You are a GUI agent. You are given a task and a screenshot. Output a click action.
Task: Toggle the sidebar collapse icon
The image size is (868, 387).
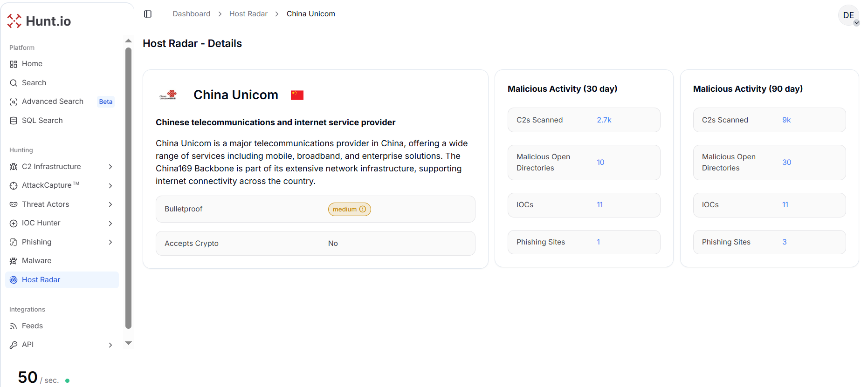click(148, 14)
